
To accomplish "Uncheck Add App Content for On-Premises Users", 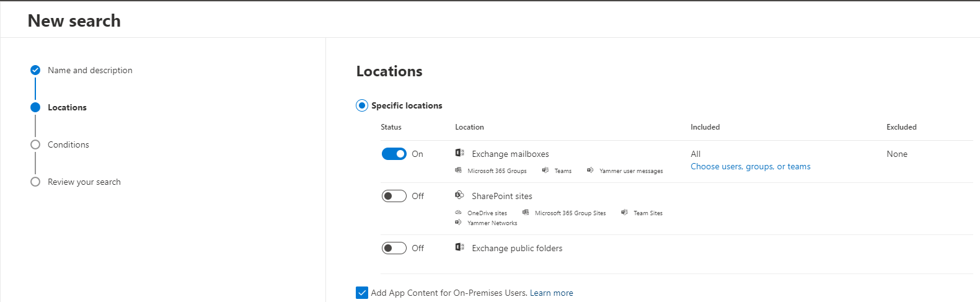I will [x=362, y=293].
